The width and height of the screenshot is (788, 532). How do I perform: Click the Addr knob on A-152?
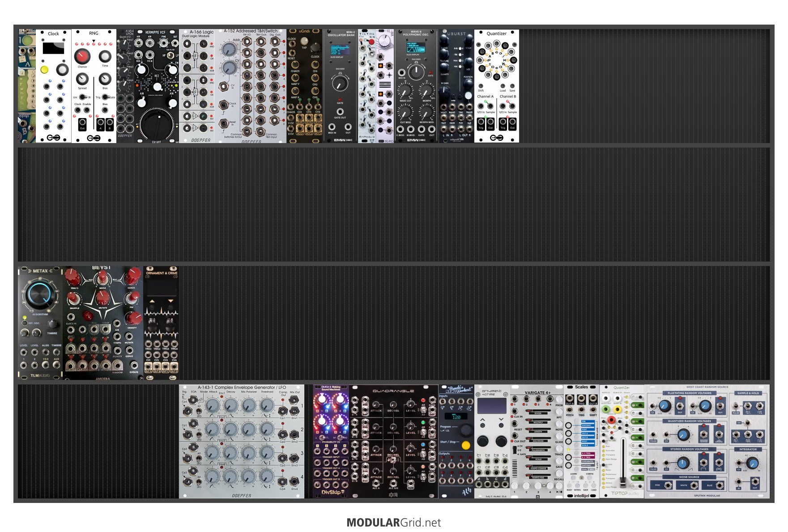[x=229, y=50]
